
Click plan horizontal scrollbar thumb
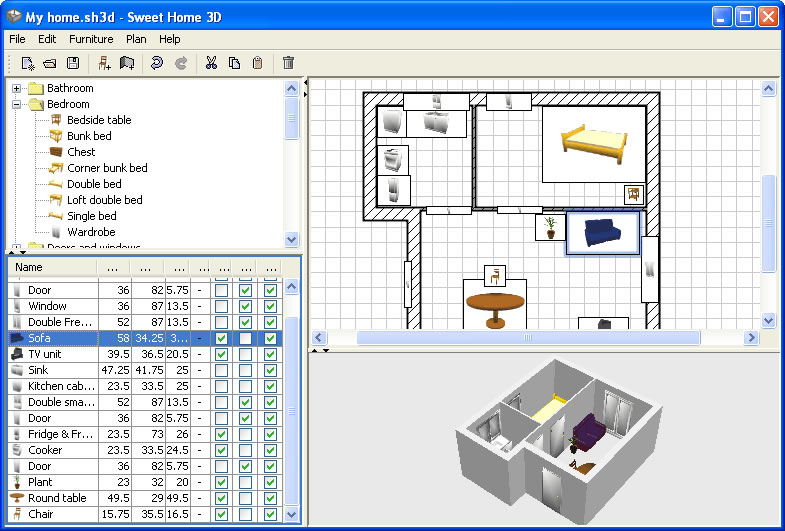tap(528, 337)
